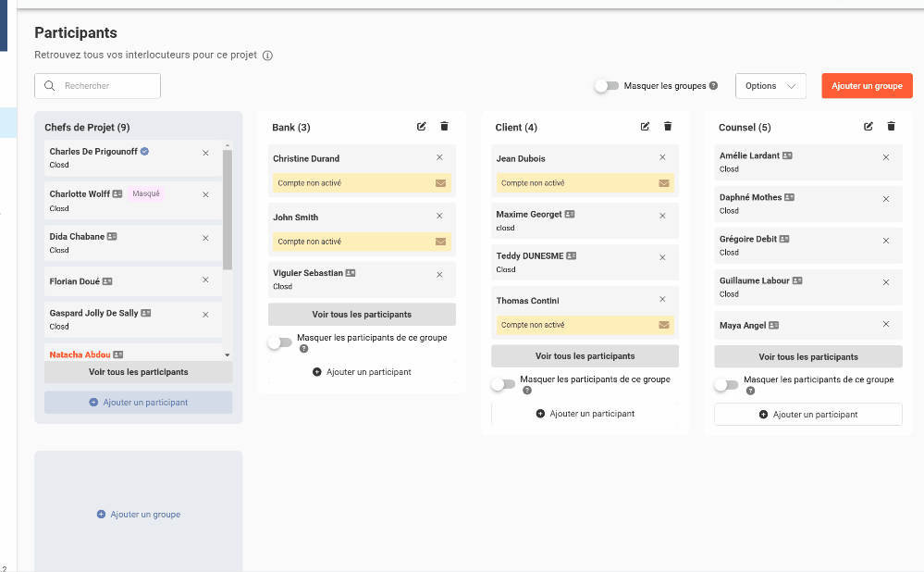Open contact card icon for Teddy DUNESME
924x572 pixels.
point(572,255)
